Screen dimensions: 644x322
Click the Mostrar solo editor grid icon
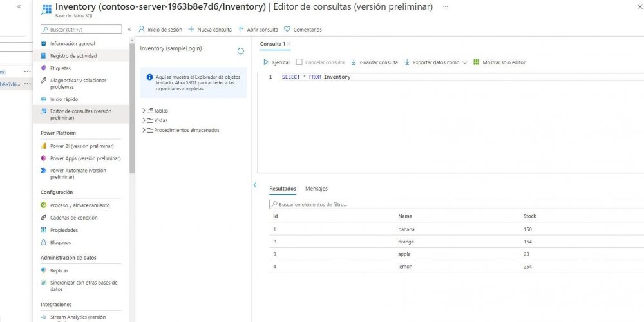coord(477,62)
